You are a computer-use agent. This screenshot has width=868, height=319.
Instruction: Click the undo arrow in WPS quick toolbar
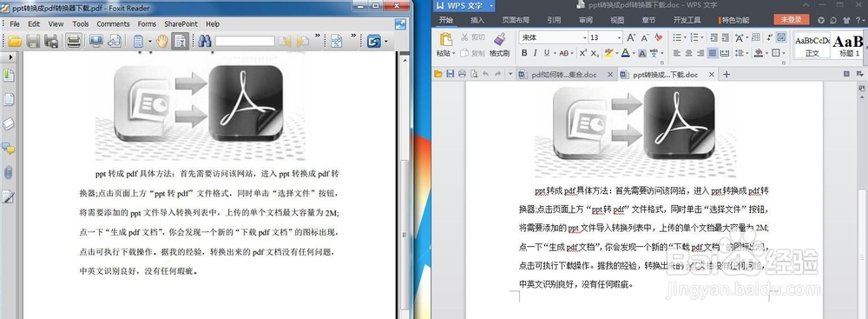[x=485, y=74]
